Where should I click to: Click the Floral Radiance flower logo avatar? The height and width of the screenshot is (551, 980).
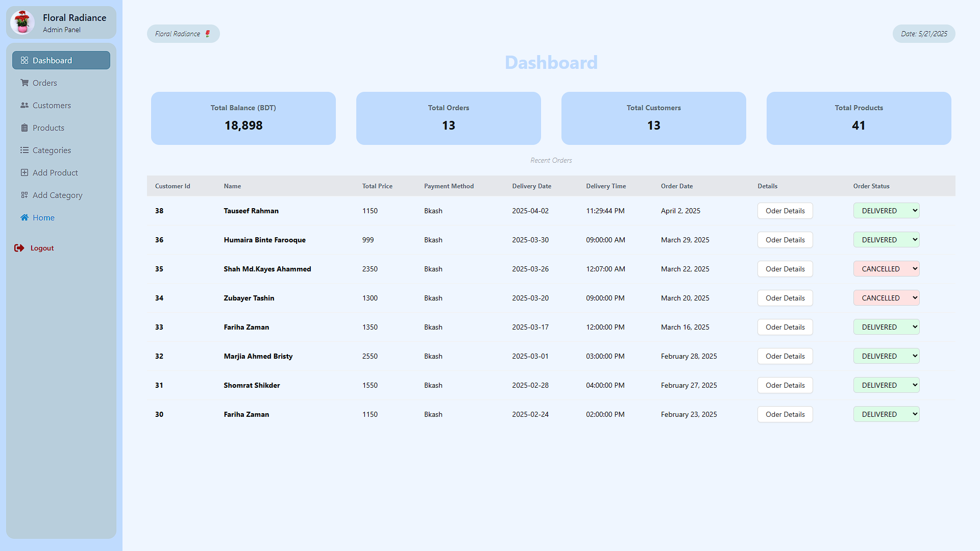[x=22, y=22]
